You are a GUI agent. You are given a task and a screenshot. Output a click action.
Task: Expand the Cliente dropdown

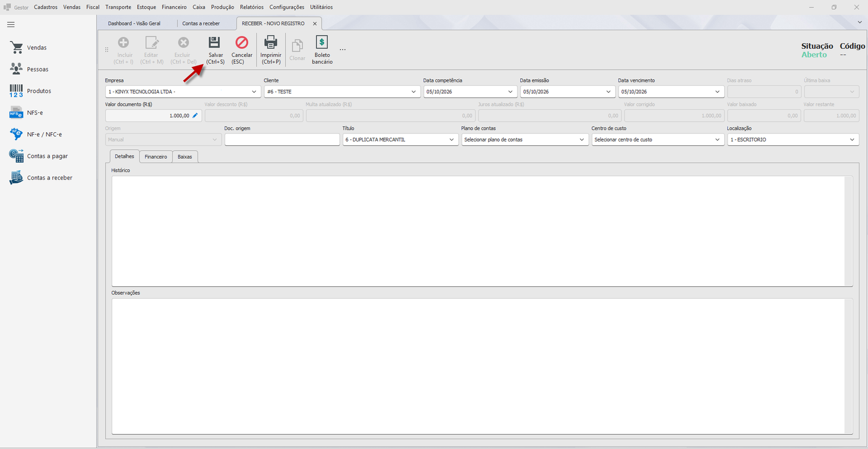414,92
